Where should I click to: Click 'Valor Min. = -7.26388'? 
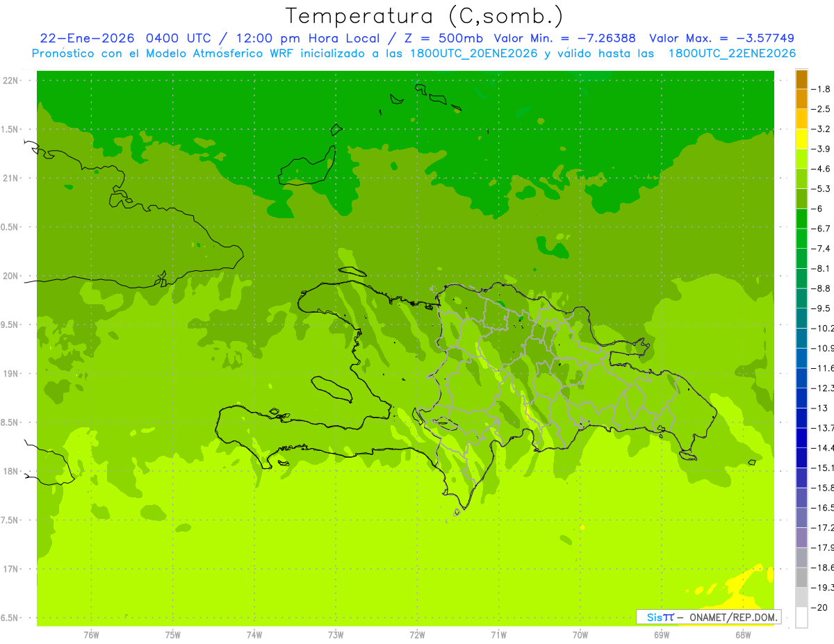tap(564, 38)
